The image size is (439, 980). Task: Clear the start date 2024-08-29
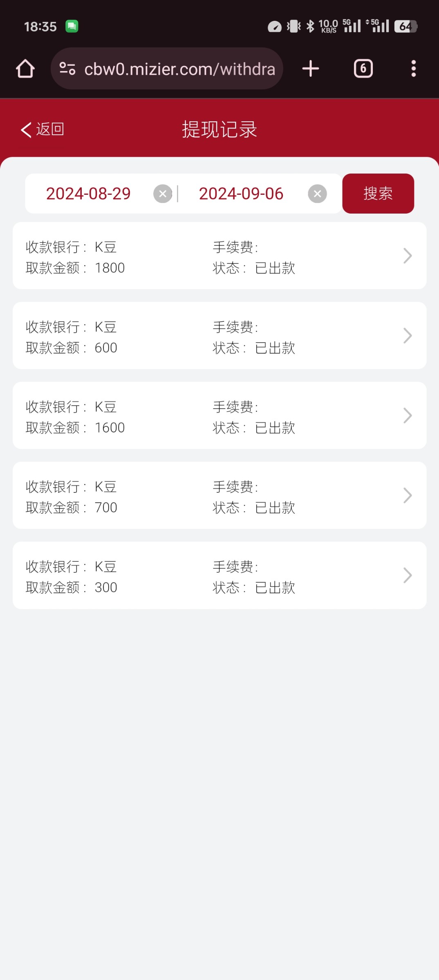[163, 194]
